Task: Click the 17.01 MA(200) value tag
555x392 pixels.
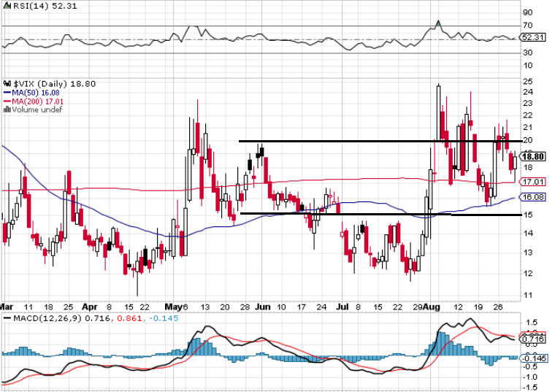Action: click(x=534, y=182)
